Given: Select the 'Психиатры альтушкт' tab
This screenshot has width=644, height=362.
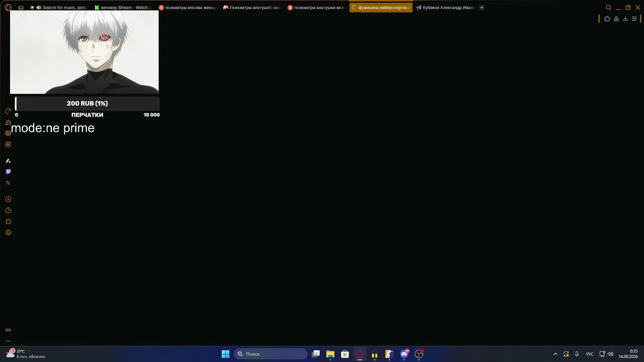Looking at the screenshot, I should [x=252, y=8].
